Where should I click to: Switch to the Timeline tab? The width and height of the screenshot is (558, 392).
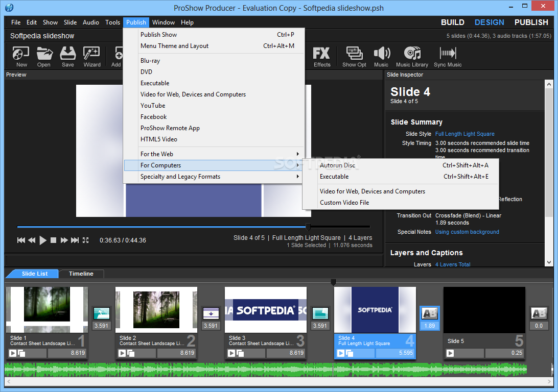click(81, 274)
